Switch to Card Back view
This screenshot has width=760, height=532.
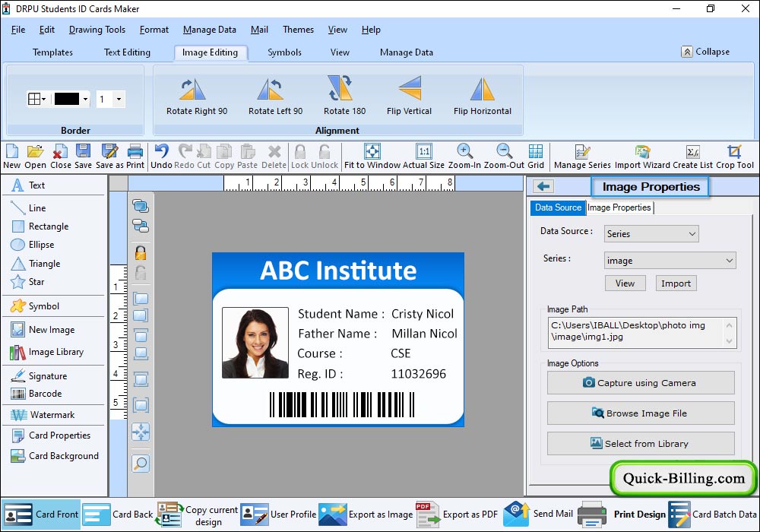[x=118, y=514]
